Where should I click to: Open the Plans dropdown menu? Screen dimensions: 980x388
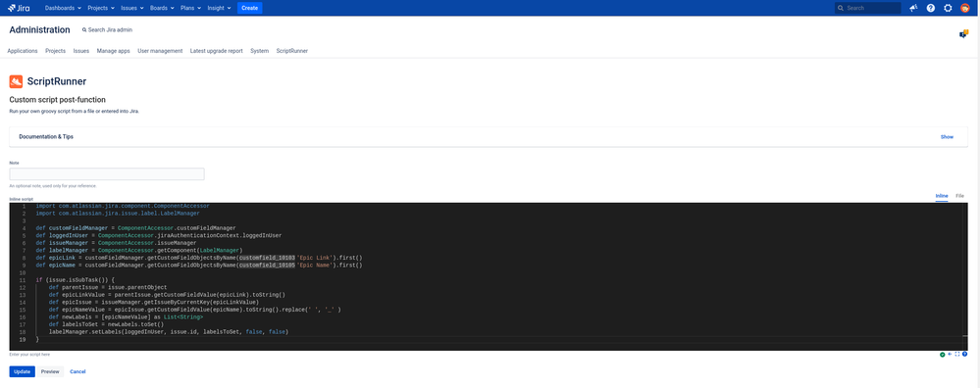[x=190, y=8]
